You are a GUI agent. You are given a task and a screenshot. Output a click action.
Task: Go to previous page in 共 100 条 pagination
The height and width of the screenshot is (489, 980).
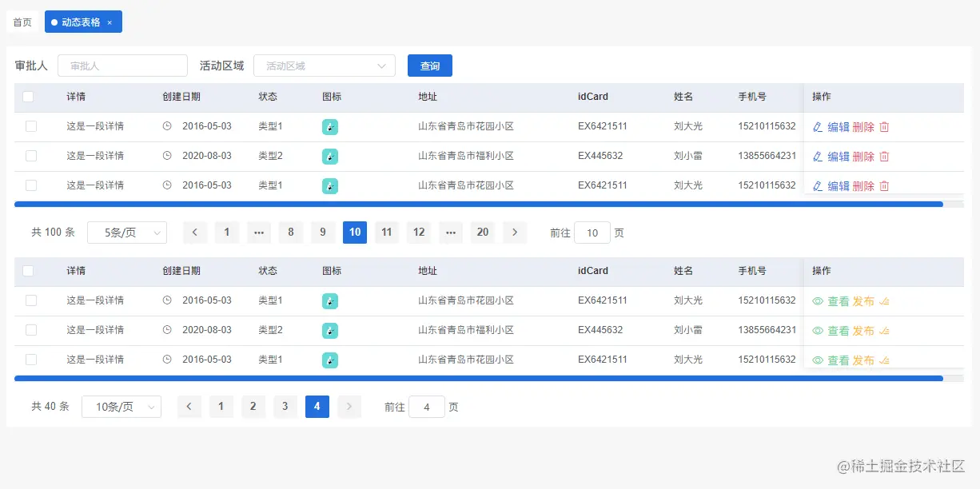tap(195, 233)
